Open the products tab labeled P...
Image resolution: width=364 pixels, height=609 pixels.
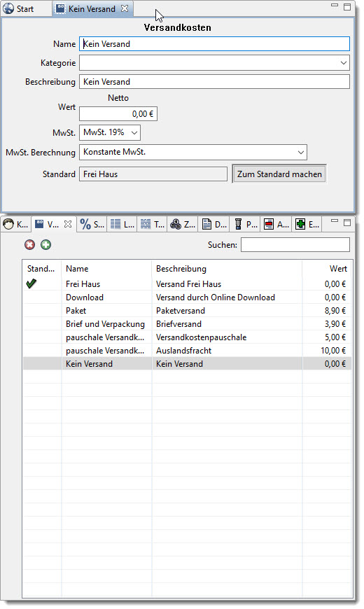[x=245, y=224]
